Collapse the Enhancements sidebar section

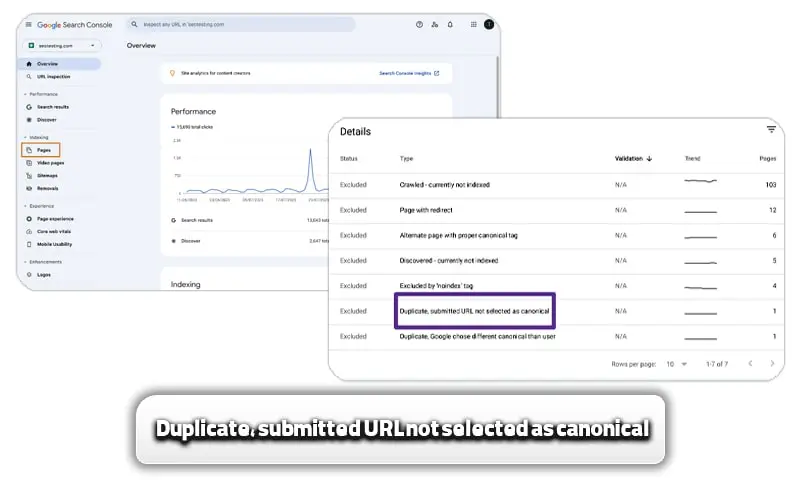43,262
